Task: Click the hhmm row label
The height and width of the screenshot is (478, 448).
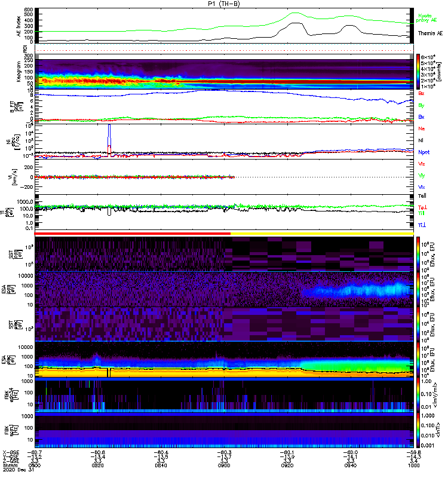Action: point(10,465)
